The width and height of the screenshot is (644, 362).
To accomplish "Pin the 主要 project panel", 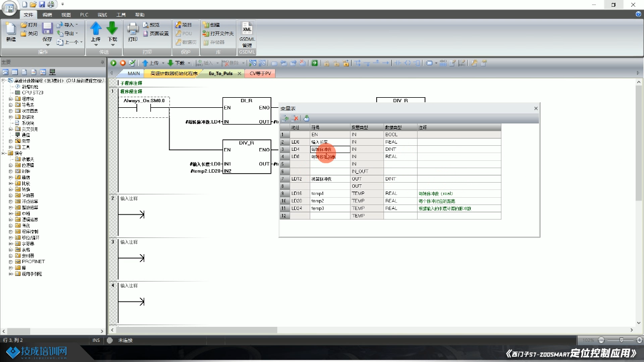I will click(x=102, y=62).
